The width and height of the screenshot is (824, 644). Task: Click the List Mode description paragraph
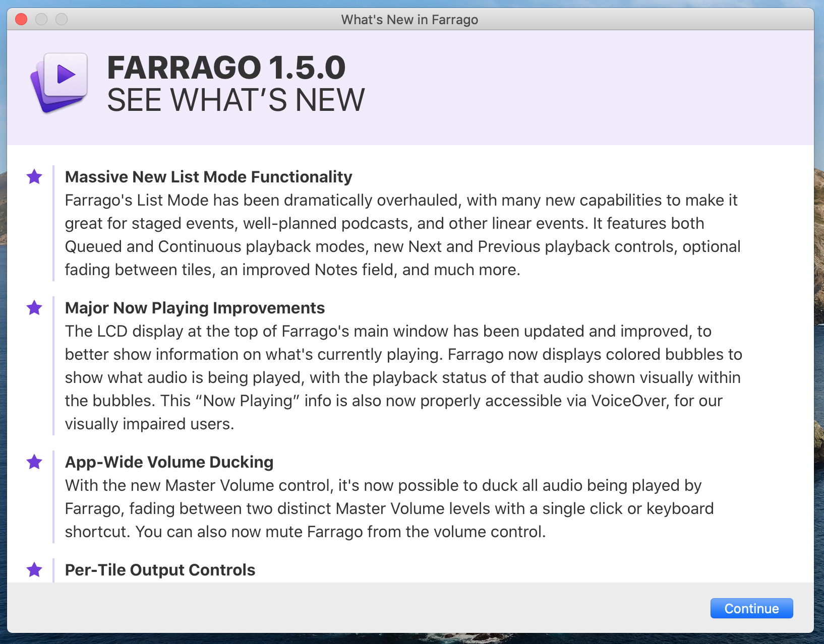[402, 235]
